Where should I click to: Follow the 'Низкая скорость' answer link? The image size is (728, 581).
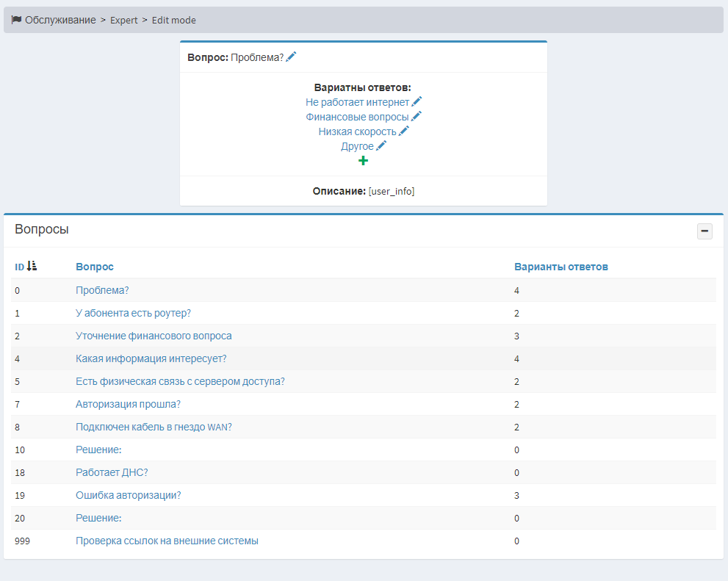coord(357,131)
